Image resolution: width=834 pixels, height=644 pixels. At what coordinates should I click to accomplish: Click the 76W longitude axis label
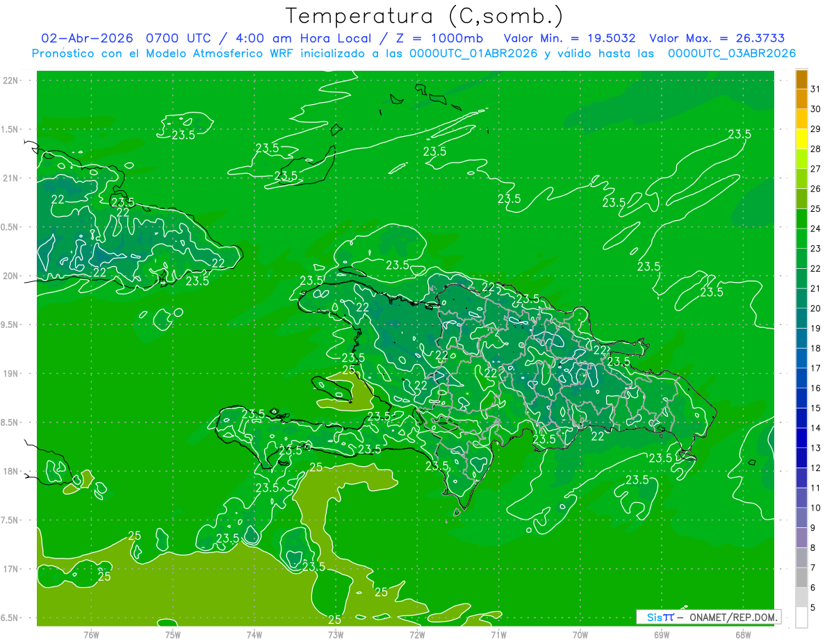[91, 634]
